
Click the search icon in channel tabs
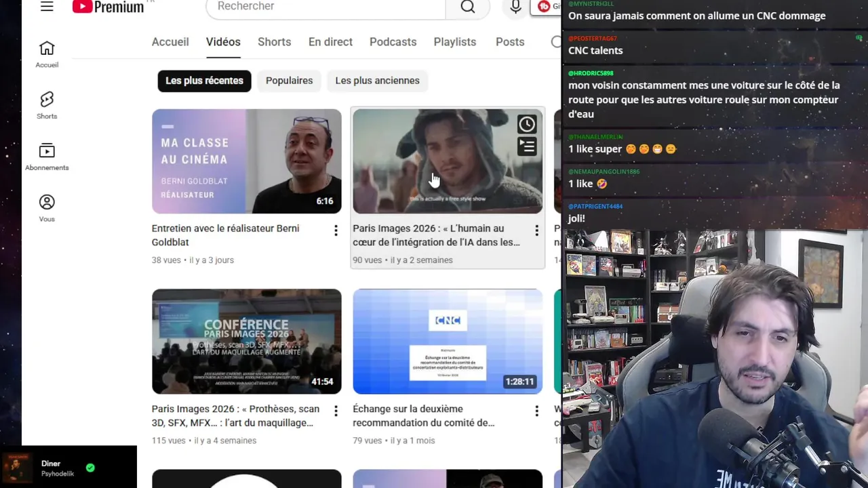click(x=556, y=42)
